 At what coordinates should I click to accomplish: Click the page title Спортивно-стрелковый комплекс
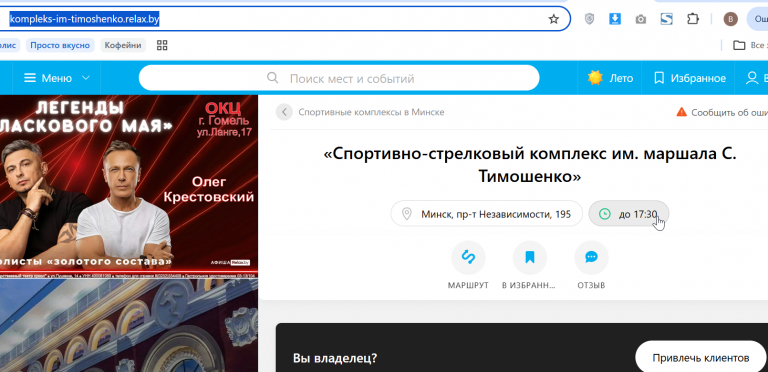[529, 164]
